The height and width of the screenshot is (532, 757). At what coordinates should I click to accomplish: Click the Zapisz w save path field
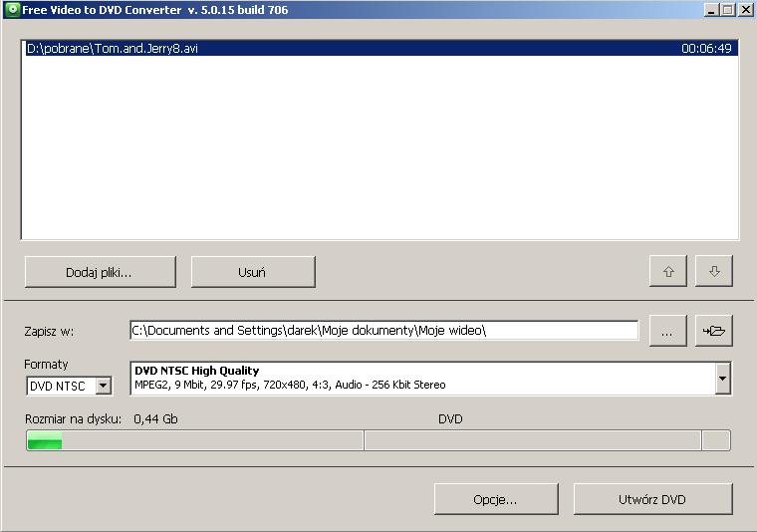(384, 330)
